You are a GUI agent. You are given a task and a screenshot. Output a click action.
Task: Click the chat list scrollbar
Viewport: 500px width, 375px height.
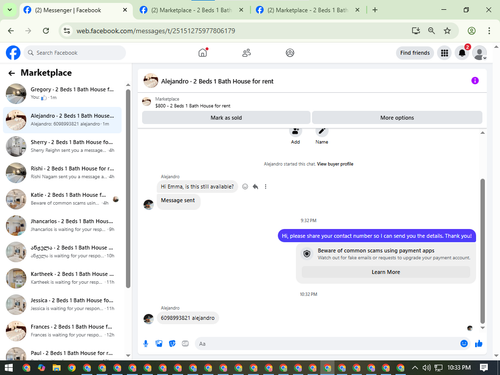click(x=128, y=189)
